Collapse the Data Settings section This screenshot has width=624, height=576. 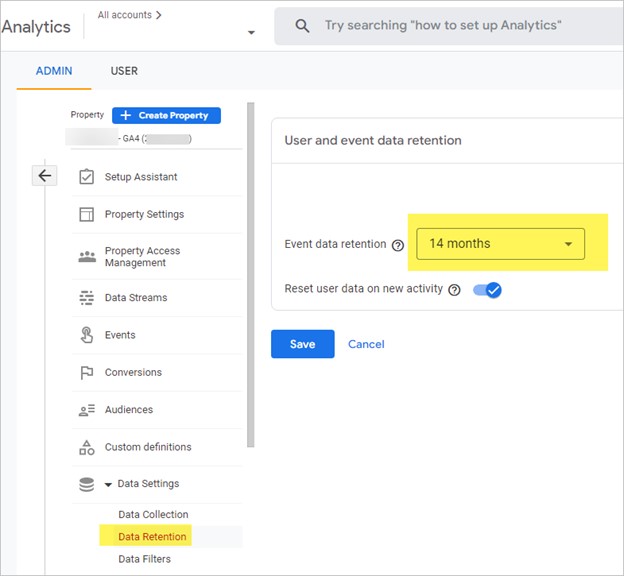(108, 484)
